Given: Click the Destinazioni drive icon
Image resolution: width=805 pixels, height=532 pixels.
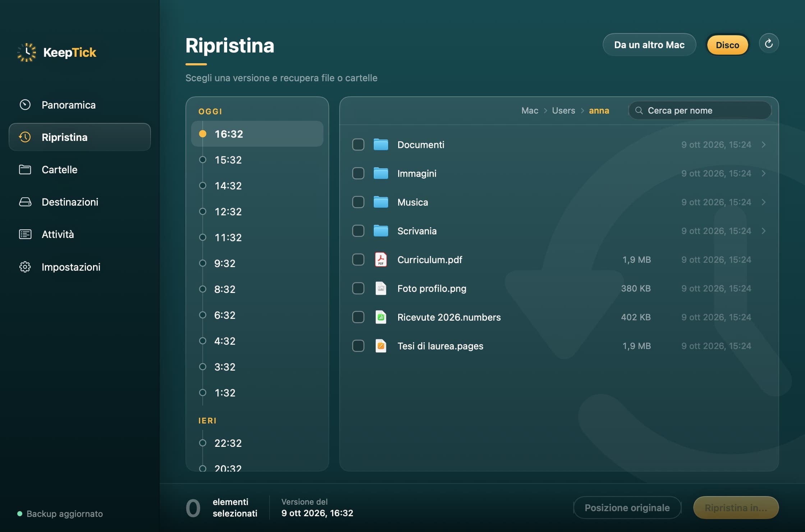Looking at the screenshot, I should pyautogui.click(x=25, y=202).
